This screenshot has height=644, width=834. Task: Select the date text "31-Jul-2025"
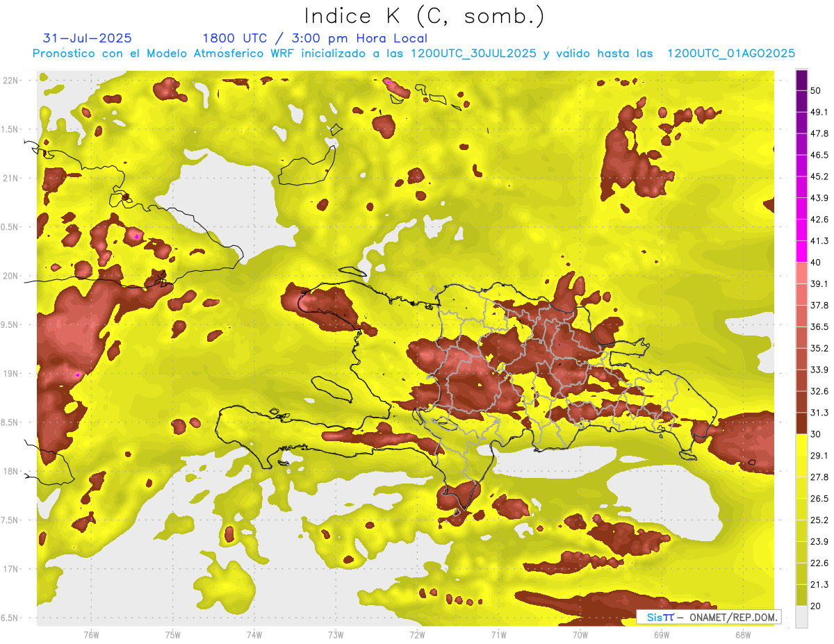pyautogui.click(x=88, y=38)
